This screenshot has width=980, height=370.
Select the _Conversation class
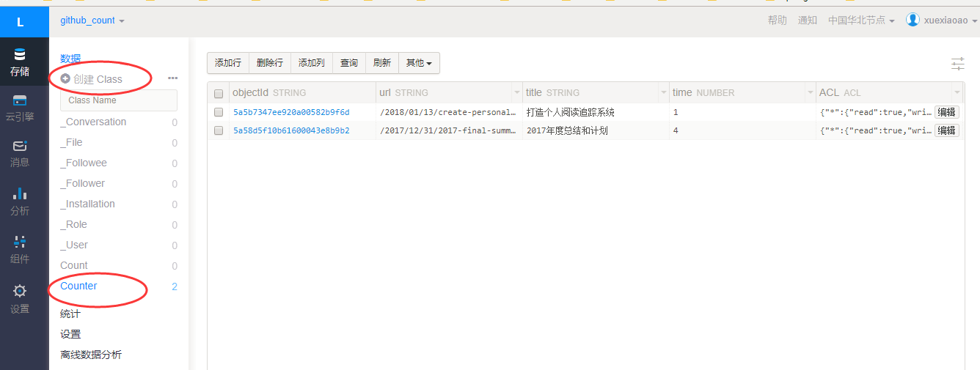point(93,122)
